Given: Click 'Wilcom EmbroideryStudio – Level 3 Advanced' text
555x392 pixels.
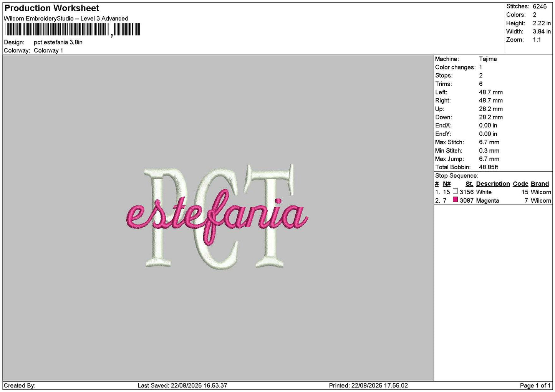Looking at the screenshot, I should click(66, 18).
